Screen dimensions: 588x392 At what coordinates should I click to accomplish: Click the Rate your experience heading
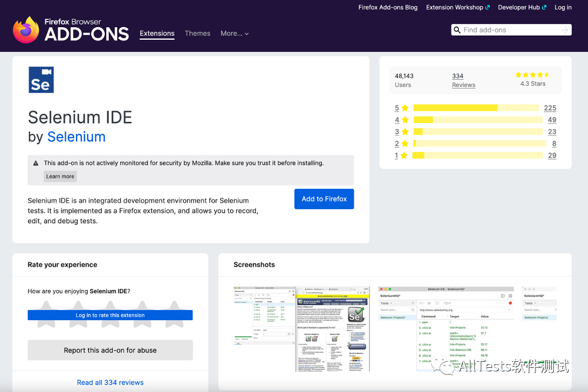click(x=62, y=265)
